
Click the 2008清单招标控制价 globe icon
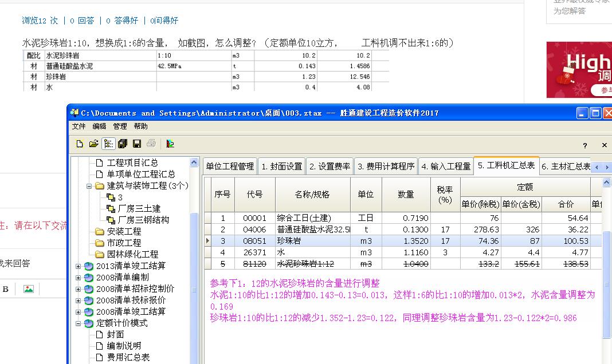pyautogui.click(x=89, y=289)
